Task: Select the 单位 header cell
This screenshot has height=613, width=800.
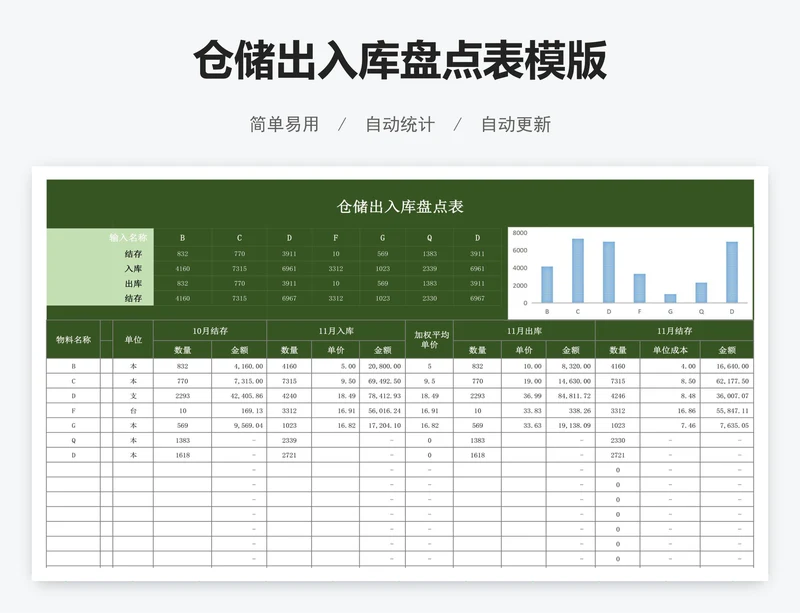Action: pyautogui.click(x=133, y=339)
